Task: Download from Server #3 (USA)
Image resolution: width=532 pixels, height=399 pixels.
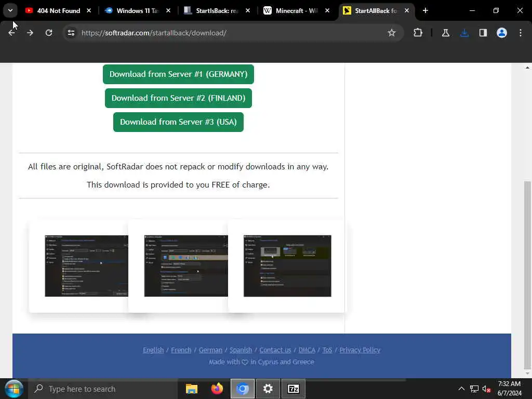Action: pyautogui.click(x=179, y=122)
